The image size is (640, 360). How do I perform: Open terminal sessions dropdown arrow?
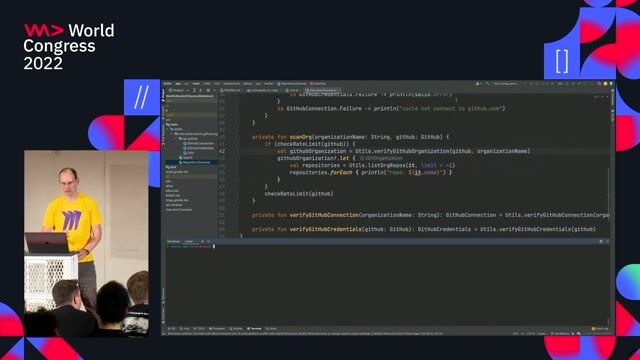pos(209,241)
